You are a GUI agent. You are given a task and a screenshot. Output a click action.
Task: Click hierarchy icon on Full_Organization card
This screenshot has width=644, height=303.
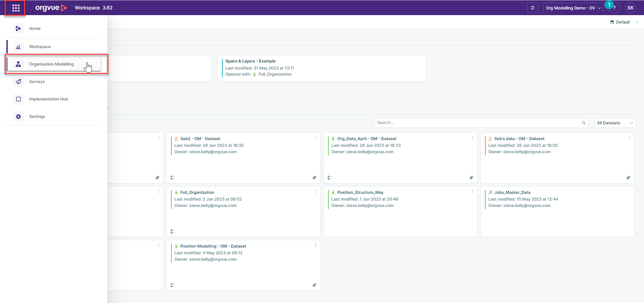[173, 231]
